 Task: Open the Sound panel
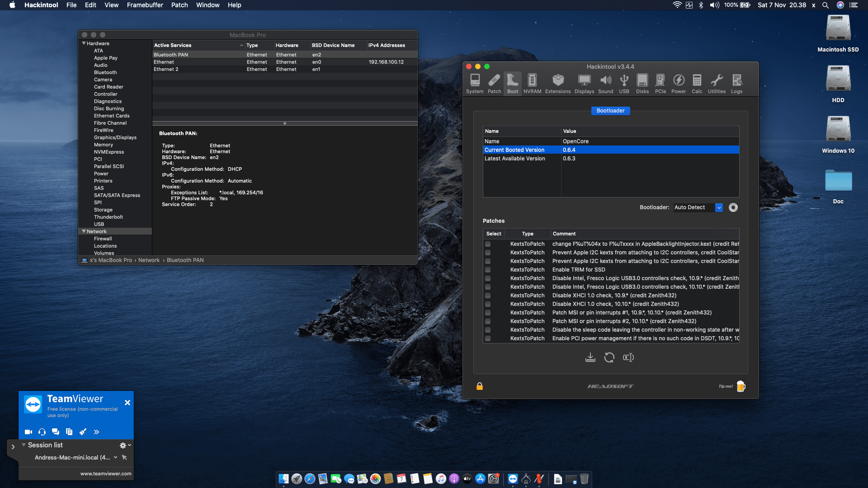(606, 83)
